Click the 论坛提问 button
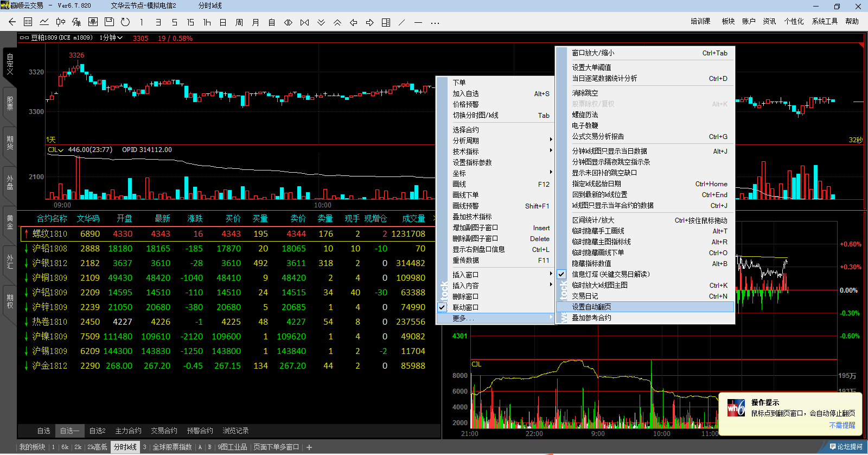This screenshot has height=455, width=868. coord(846,447)
